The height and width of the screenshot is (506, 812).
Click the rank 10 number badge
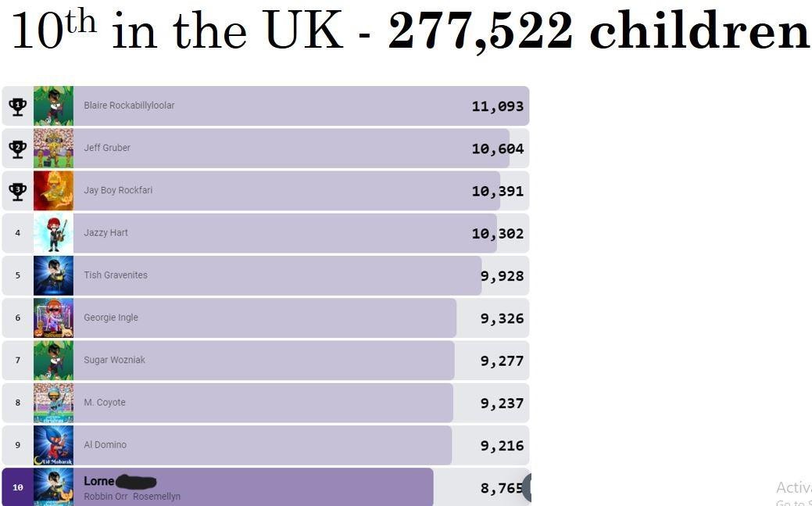pyautogui.click(x=17, y=487)
